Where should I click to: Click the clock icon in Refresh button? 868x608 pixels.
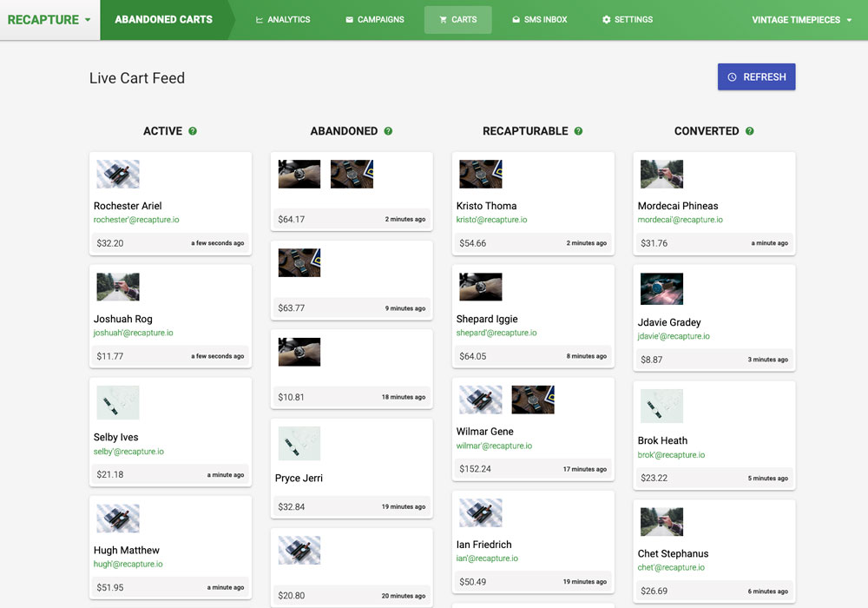coord(732,77)
